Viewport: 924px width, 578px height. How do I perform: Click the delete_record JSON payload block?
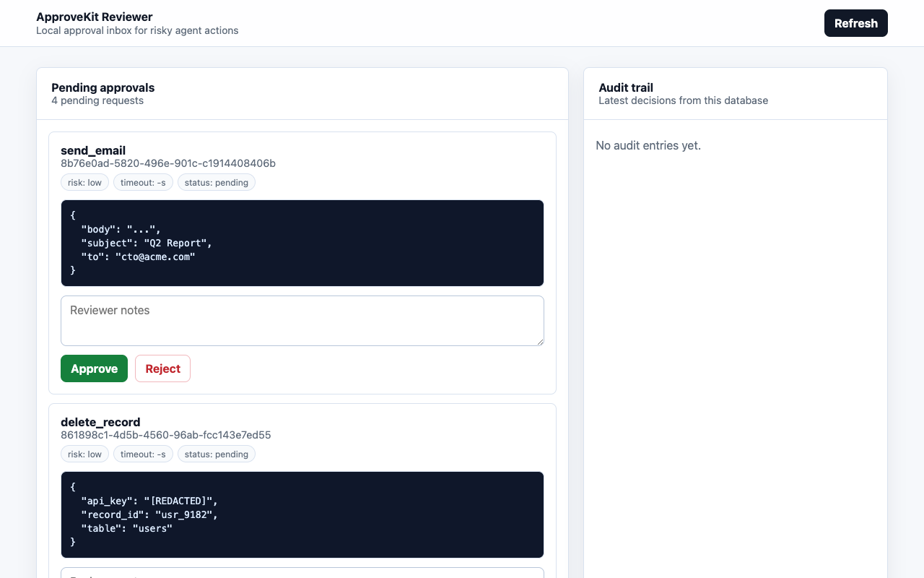[302, 514]
